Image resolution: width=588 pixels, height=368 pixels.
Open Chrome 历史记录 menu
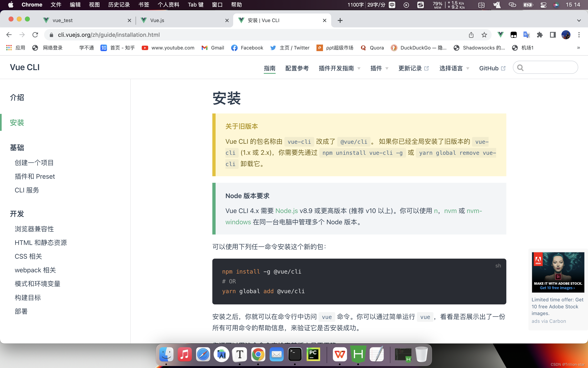(119, 5)
